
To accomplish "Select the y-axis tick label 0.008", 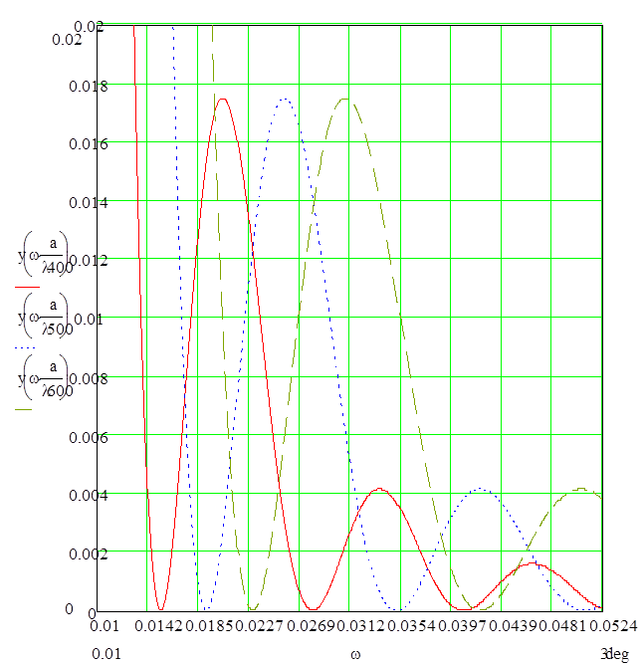I will 88,378.
